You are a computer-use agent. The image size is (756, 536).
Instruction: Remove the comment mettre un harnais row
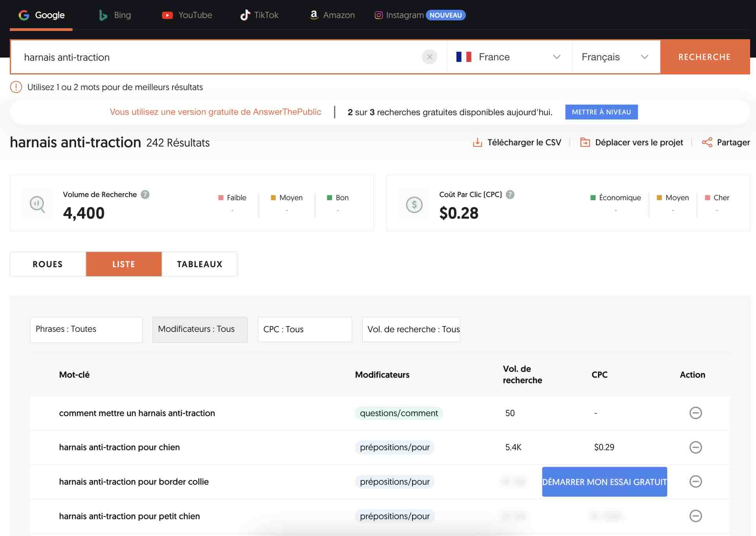coord(696,413)
